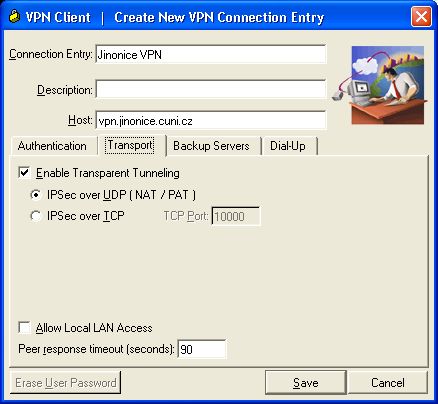Click the VPN Client padlock icon
This screenshot has height=404, width=438.
point(14,17)
